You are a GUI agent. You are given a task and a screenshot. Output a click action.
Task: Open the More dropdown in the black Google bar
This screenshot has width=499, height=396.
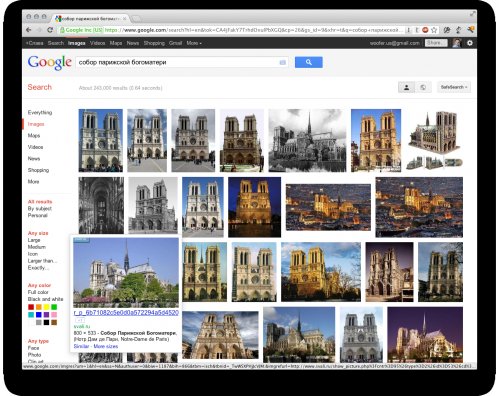point(194,43)
